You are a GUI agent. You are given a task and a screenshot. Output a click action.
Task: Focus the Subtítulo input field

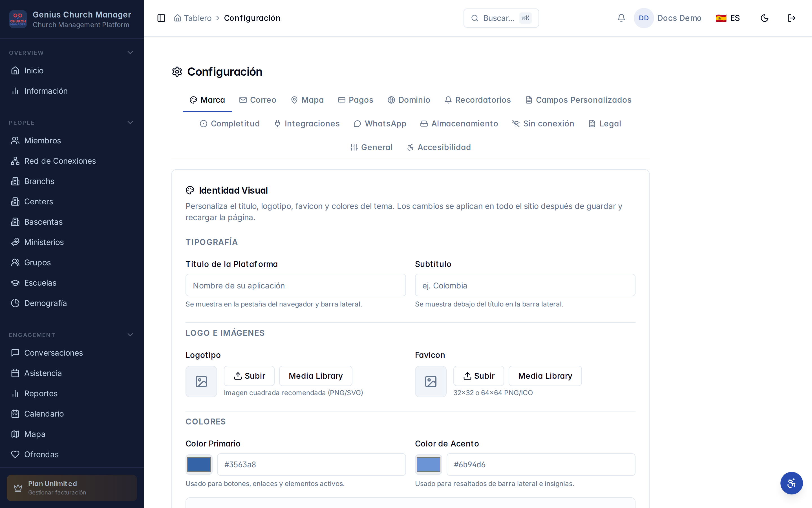[x=525, y=285]
